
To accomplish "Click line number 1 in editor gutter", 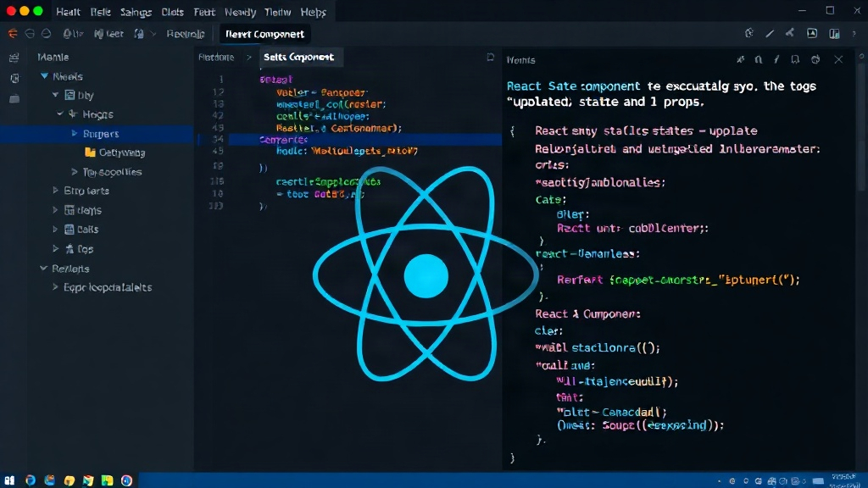I will tap(221, 79).
